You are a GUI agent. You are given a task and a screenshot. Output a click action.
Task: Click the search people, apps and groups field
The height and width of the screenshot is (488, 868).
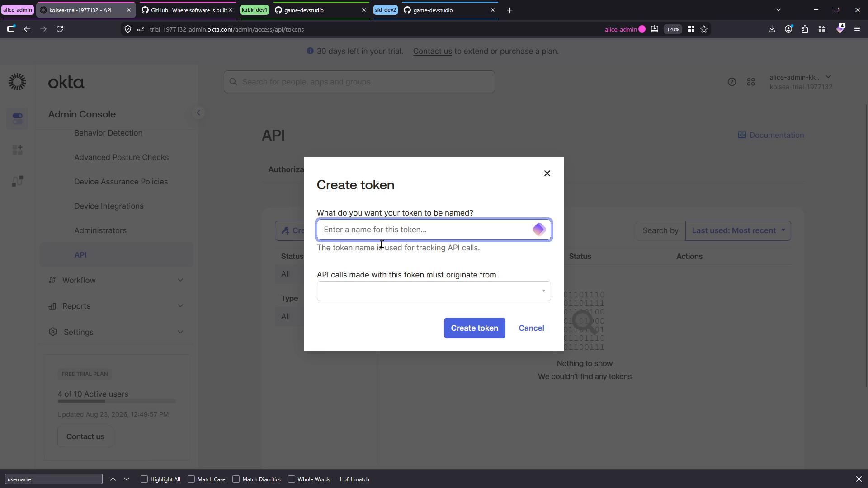pos(359,82)
